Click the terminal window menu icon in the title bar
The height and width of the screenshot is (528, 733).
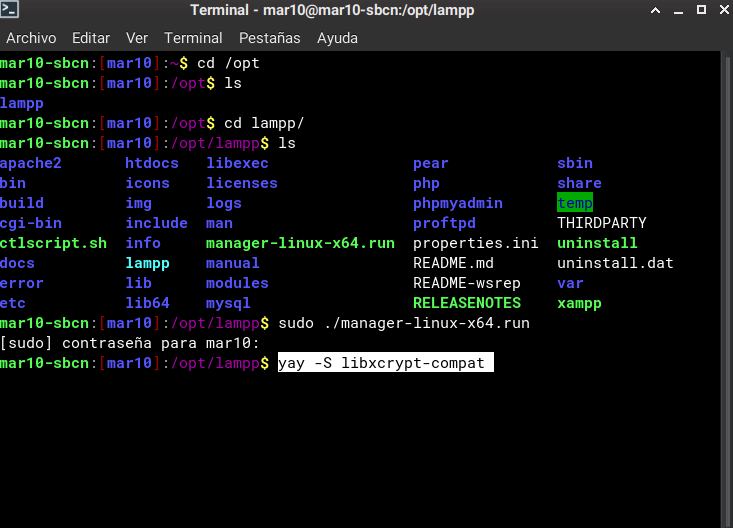click(x=14, y=12)
